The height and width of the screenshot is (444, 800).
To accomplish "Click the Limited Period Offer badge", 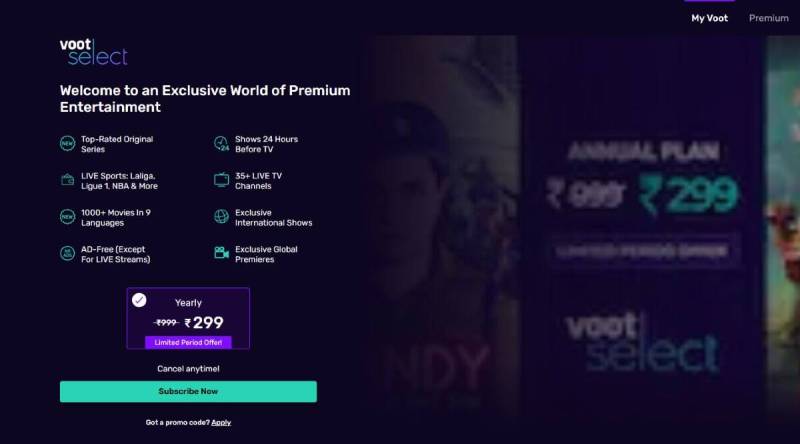I will click(188, 342).
